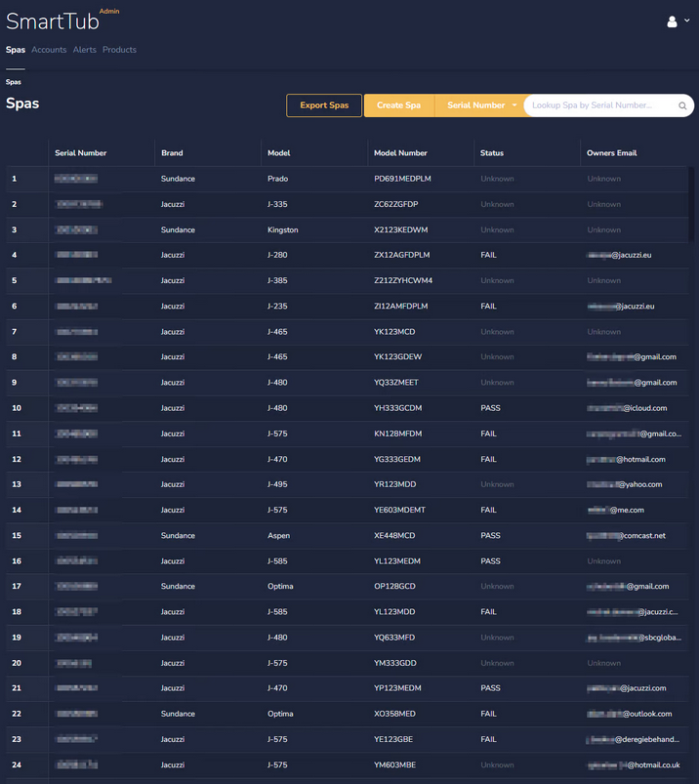Click the Model Number column header
This screenshot has width=699, height=784.
(x=400, y=153)
